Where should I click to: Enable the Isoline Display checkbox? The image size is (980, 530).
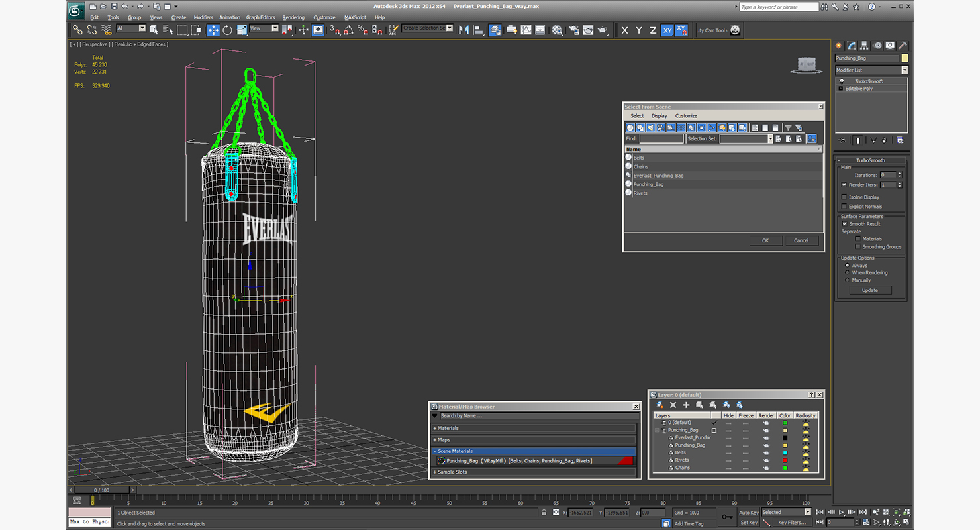pos(844,197)
